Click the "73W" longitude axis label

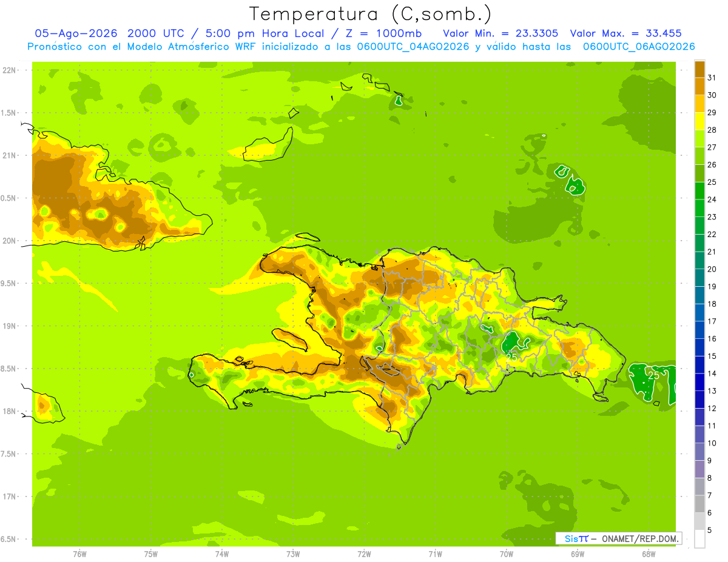pos(293,554)
